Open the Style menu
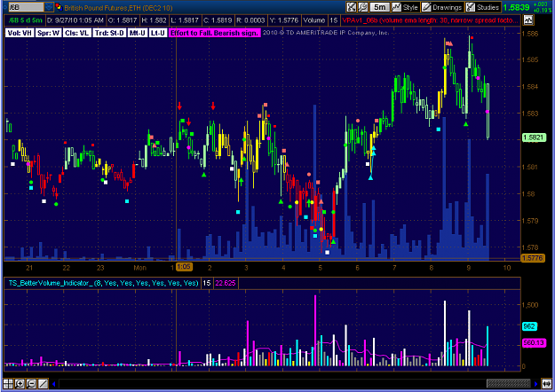Screen dimensions: 555x392 [405, 7]
